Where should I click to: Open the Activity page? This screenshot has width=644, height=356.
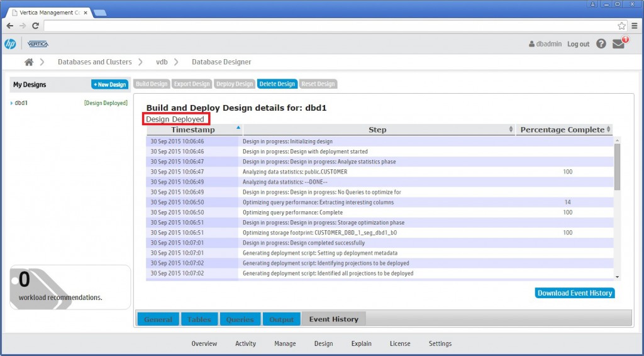pyautogui.click(x=246, y=343)
